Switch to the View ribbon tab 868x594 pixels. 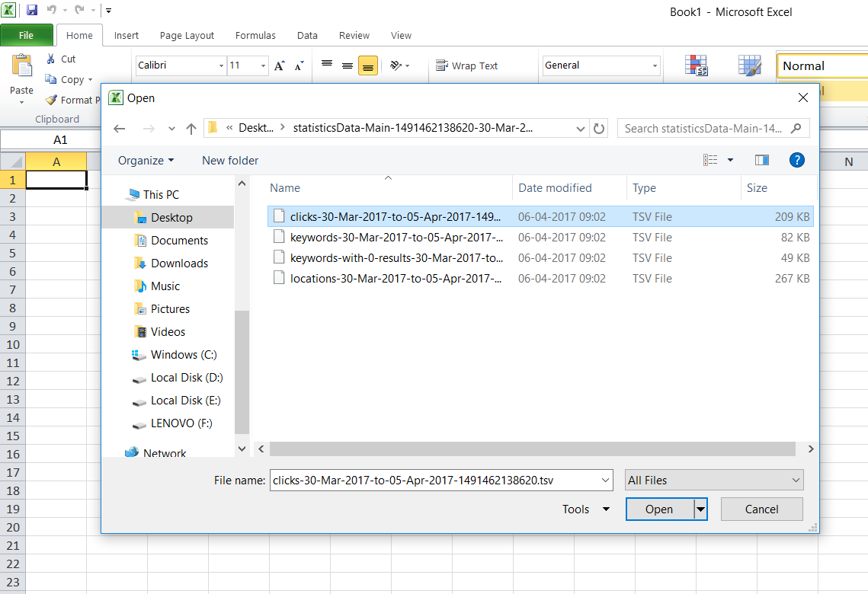[x=402, y=35]
